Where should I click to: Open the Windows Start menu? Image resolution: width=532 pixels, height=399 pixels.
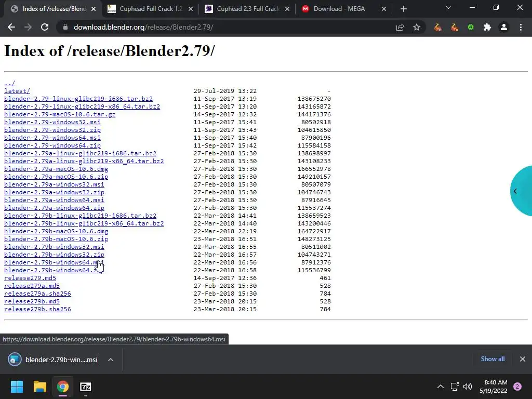(x=17, y=387)
